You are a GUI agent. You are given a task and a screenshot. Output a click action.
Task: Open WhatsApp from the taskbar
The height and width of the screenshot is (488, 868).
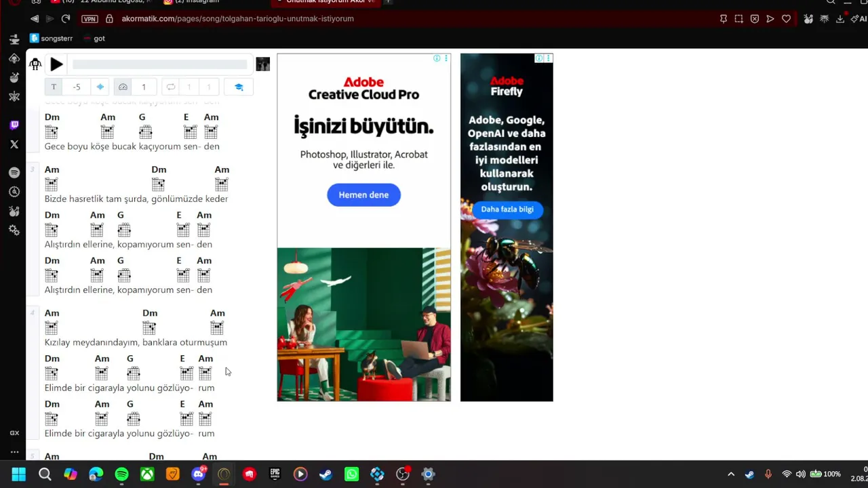point(351,474)
